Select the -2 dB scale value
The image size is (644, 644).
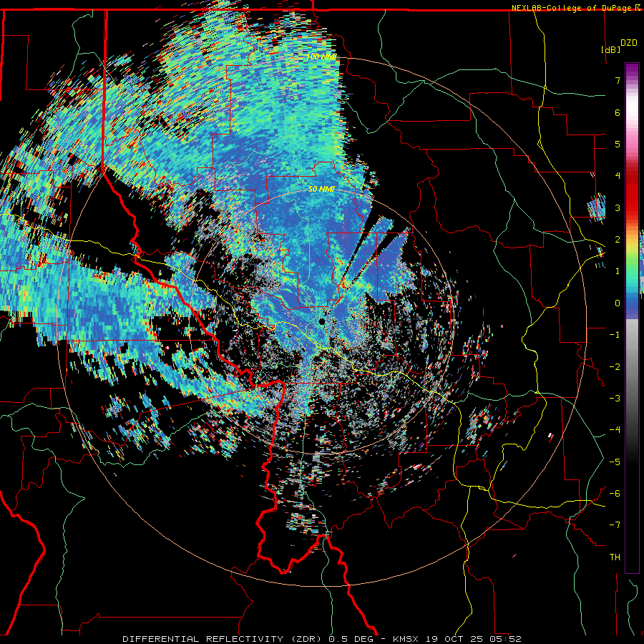[x=615, y=367]
